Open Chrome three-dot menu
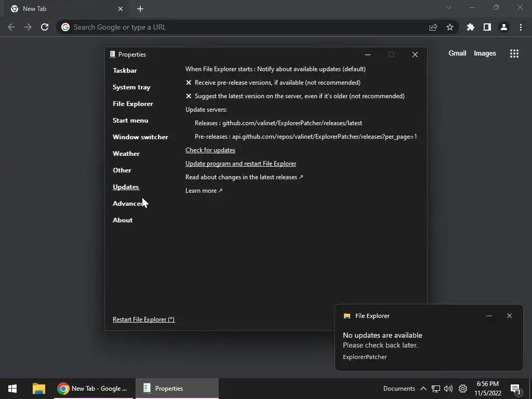This screenshot has width=532, height=399. click(x=521, y=27)
